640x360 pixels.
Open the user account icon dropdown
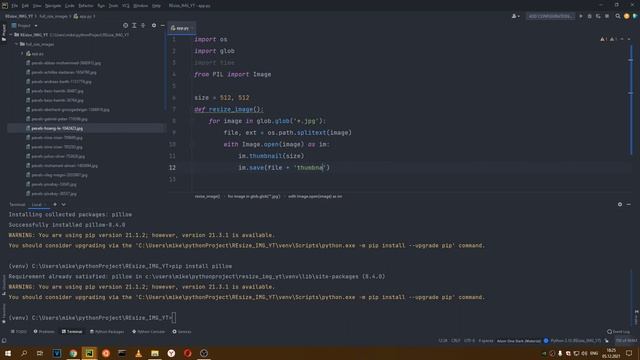[516, 16]
